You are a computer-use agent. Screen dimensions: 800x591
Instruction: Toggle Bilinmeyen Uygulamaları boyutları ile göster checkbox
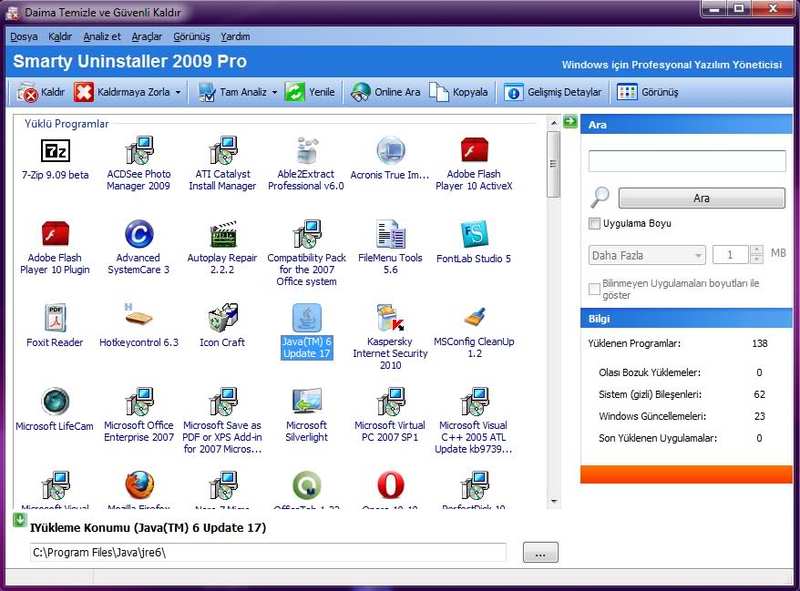tap(594, 289)
